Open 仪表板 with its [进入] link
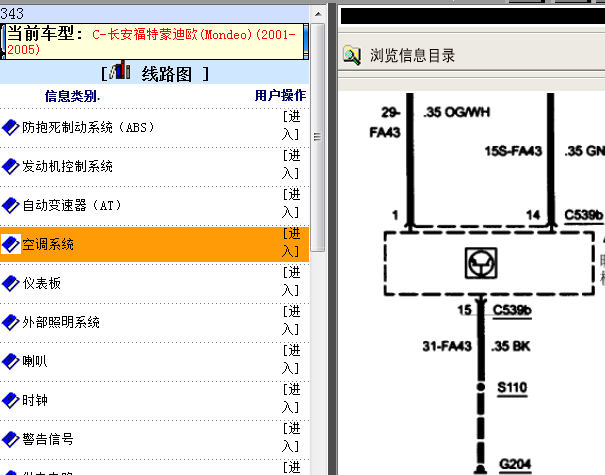The height and width of the screenshot is (475, 605). pyautogui.click(x=291, y=281)
